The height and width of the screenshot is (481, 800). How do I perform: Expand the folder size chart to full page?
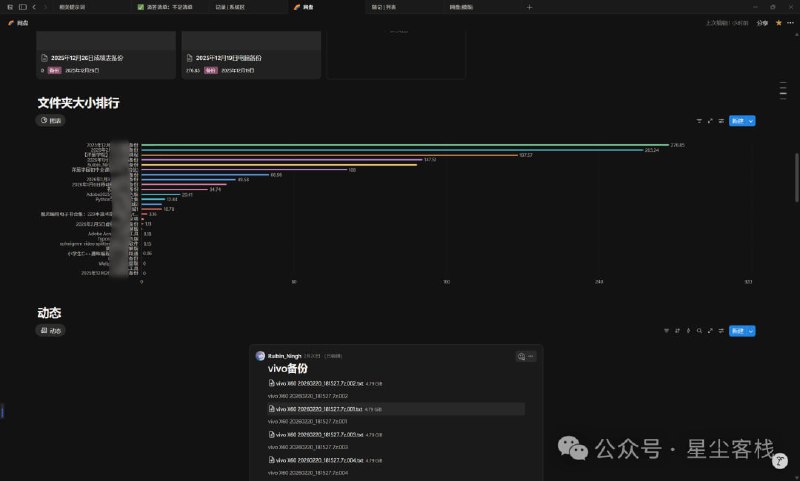710,121
